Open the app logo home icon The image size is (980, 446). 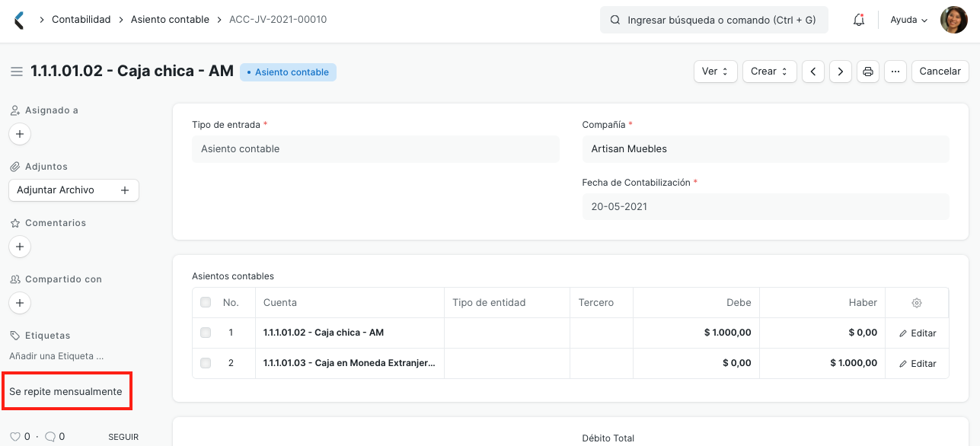[20, 21]
